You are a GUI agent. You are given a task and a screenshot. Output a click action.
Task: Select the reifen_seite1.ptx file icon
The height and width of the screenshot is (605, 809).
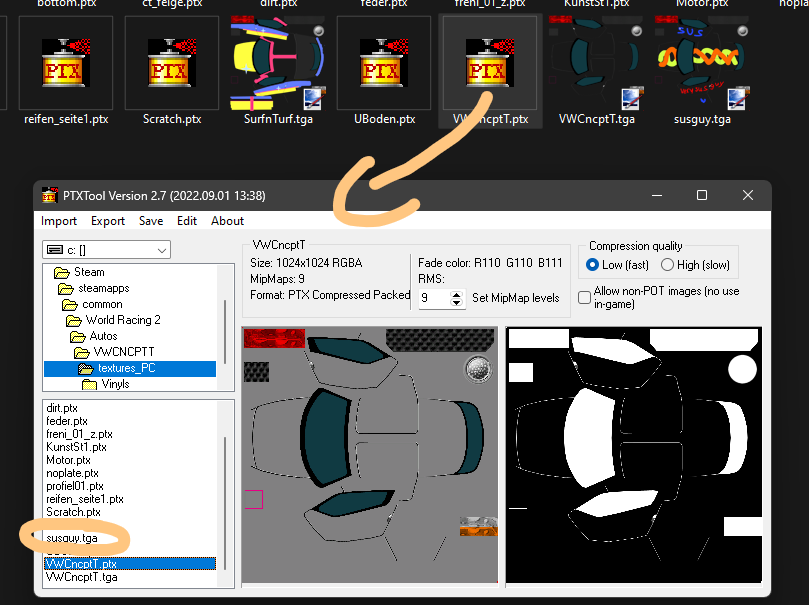tap(66, 62)
